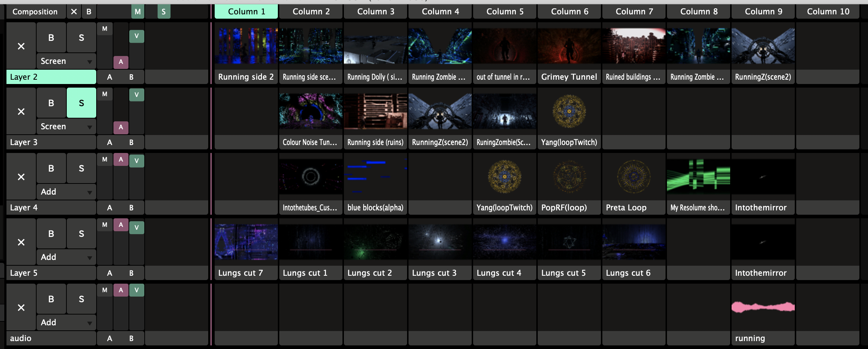Click the green M badge in Composition header
This screenshot has width=868, height=349.
point(137,12)
